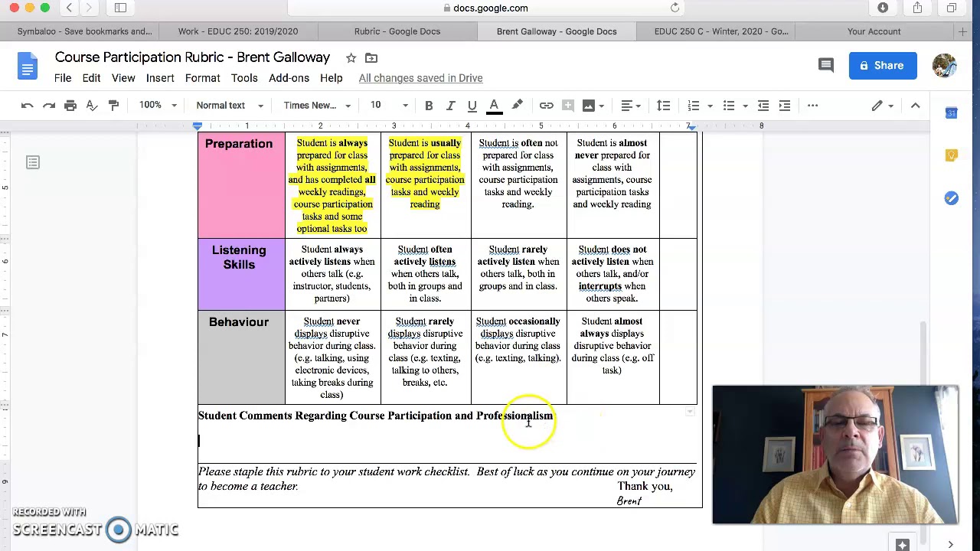Click the Safari share icon
This screenshot has width=980, height=551.
[917, 8]
